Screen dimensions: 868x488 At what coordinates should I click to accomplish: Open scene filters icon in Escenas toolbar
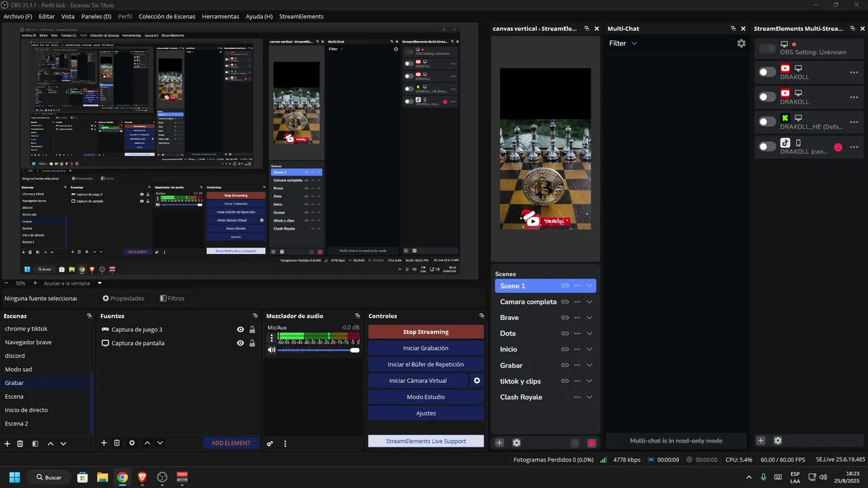(35, 443)
